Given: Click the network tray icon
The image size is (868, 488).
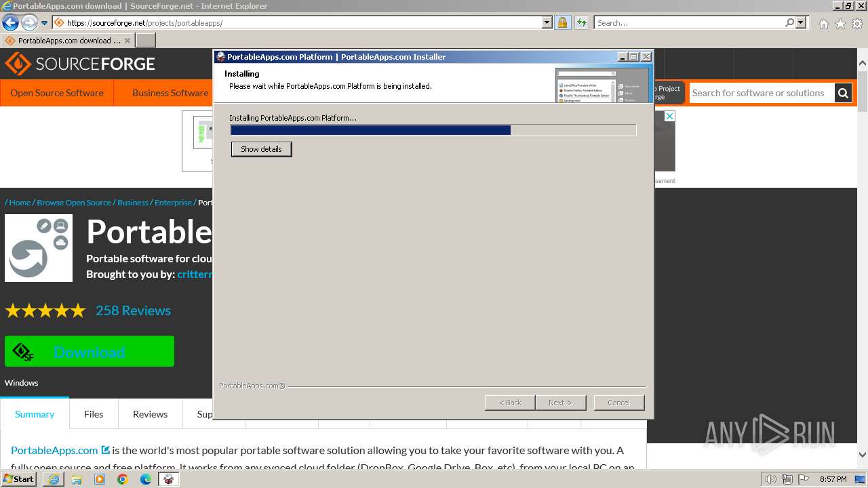Looking at the screenshot, I should click(787, 479).
